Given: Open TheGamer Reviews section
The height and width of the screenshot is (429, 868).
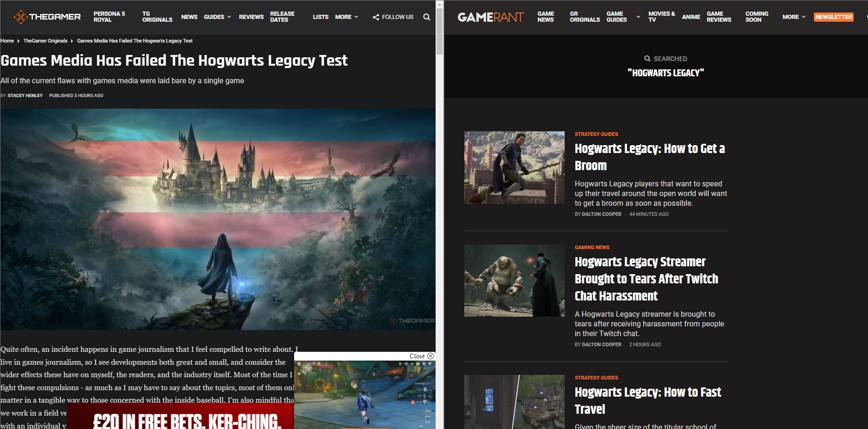Looking at the screenshot, I should click(x=251, y=17).
